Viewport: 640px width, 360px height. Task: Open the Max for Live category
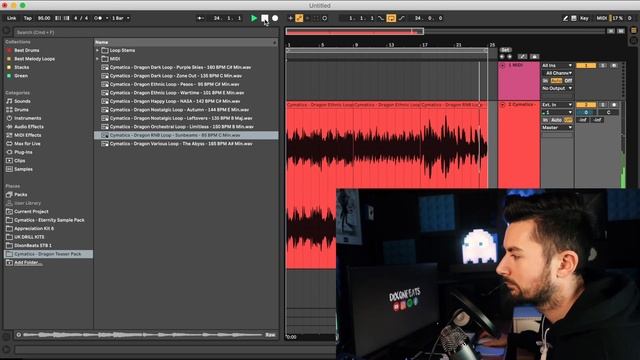(27, 144)
